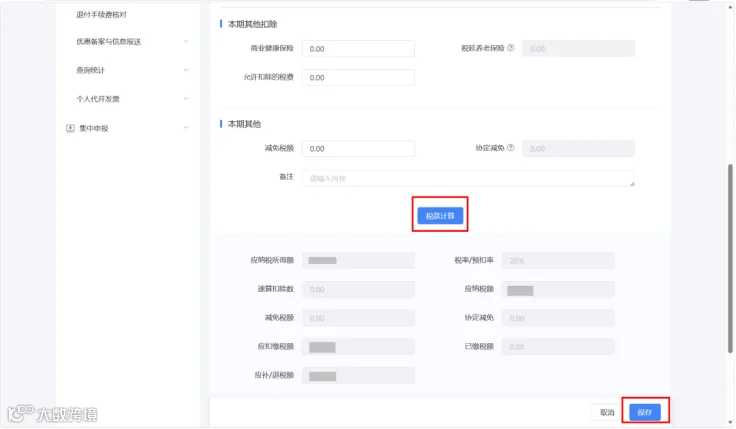This screenshot has height=429, width=736.
Task: Show help icon for 协定减免
Action: pyautogui.click(x=511, y=148)
